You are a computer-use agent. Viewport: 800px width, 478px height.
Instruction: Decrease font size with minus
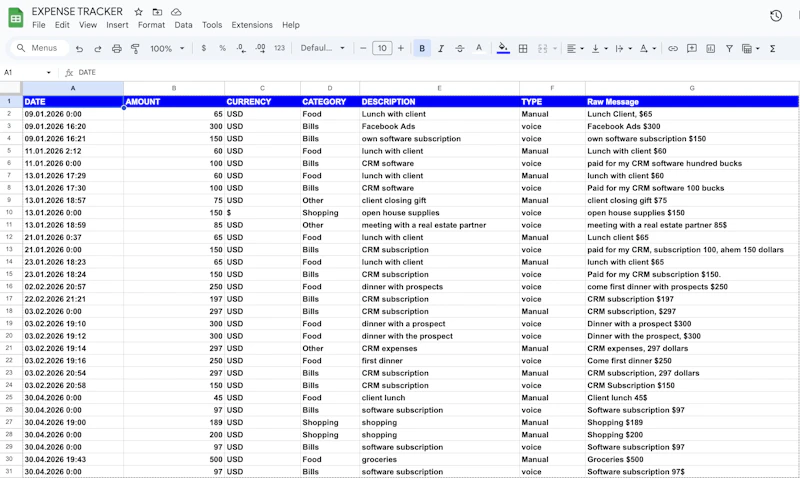point(363,48)
